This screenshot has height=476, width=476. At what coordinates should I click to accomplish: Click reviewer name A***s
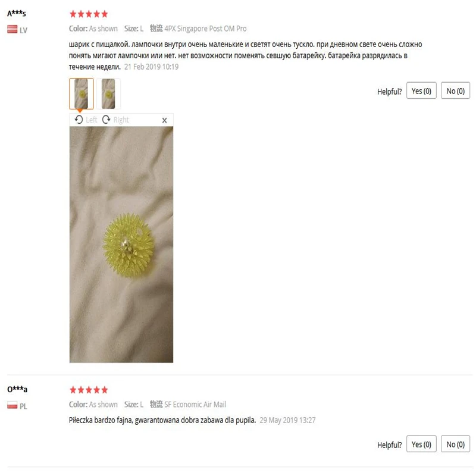[x=17, y=13]
